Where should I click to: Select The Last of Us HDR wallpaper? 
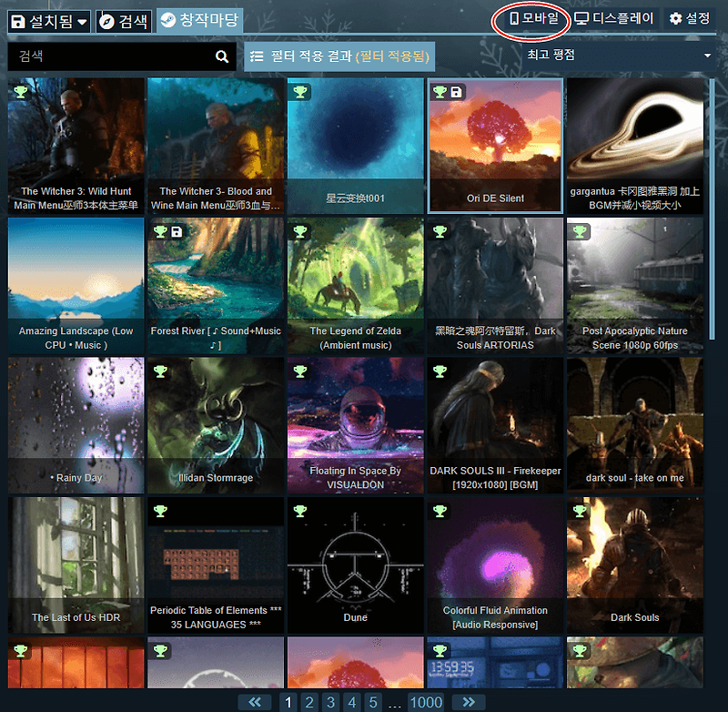(x=76, y=565)
